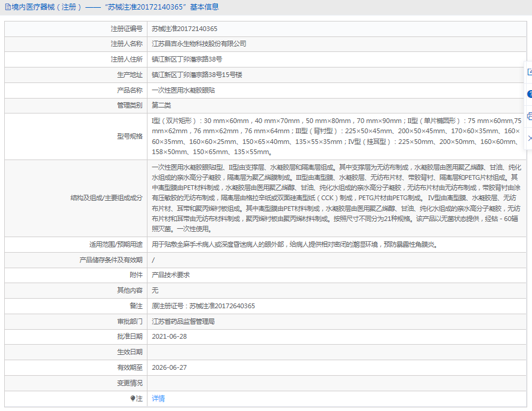Click the 适用范围/预期用途 label

(x=116, y=244)
